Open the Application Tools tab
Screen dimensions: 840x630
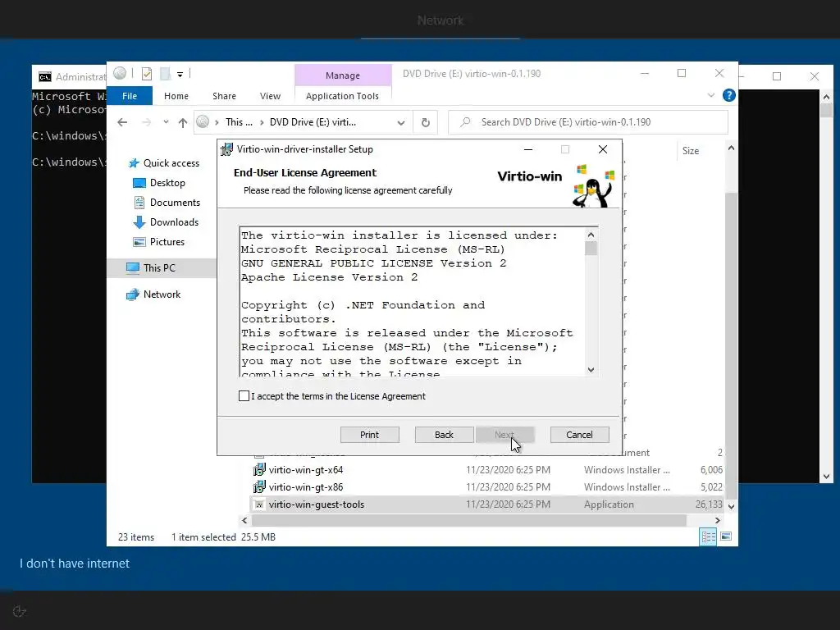point(342,96)
